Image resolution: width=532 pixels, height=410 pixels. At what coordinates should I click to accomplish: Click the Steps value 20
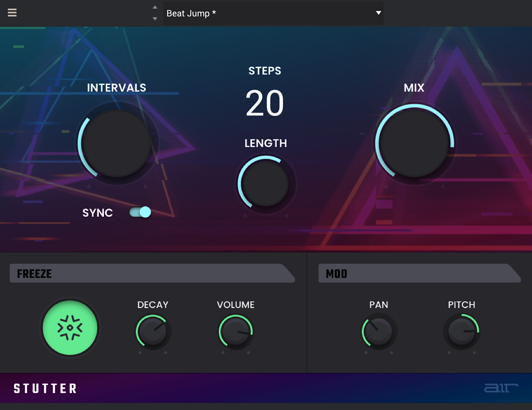(x=265, y=103)
